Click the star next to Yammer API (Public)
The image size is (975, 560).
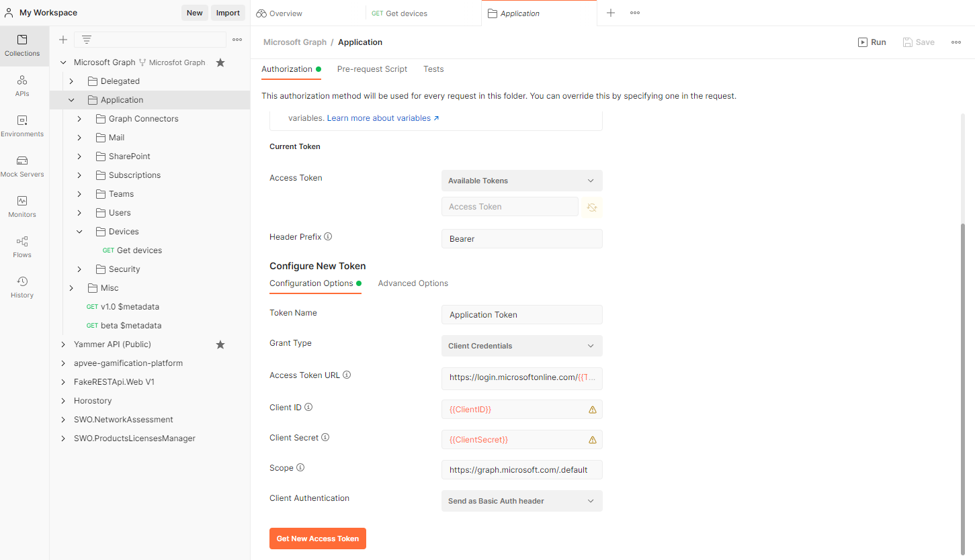tap(220, 344)
